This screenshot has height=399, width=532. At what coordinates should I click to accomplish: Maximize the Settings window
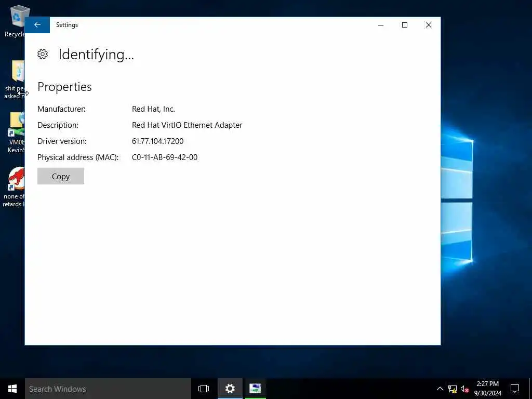pyautogui.click(x=404, y=25)
